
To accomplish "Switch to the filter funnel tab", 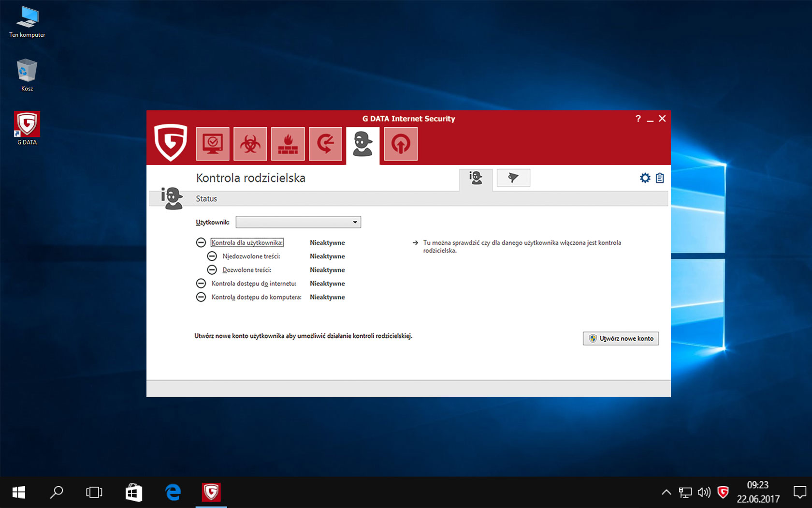I will click(513, 178).
